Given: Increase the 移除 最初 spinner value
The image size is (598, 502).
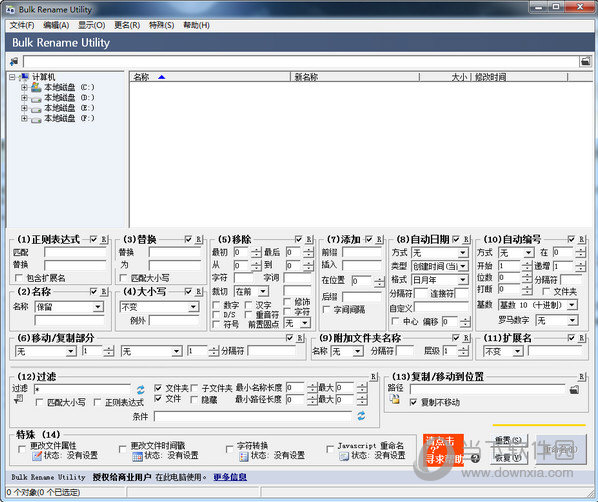Looking at the screenshot, I should (256, 249).
